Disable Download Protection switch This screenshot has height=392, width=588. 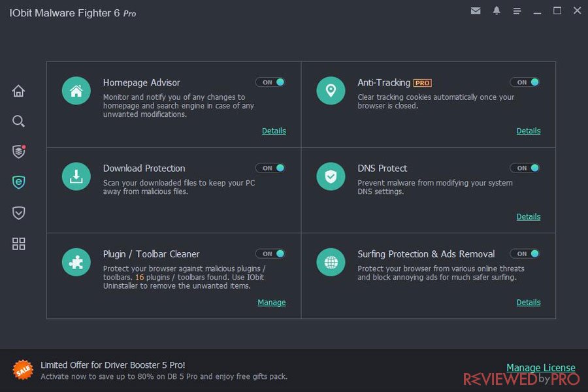(270, 168)
